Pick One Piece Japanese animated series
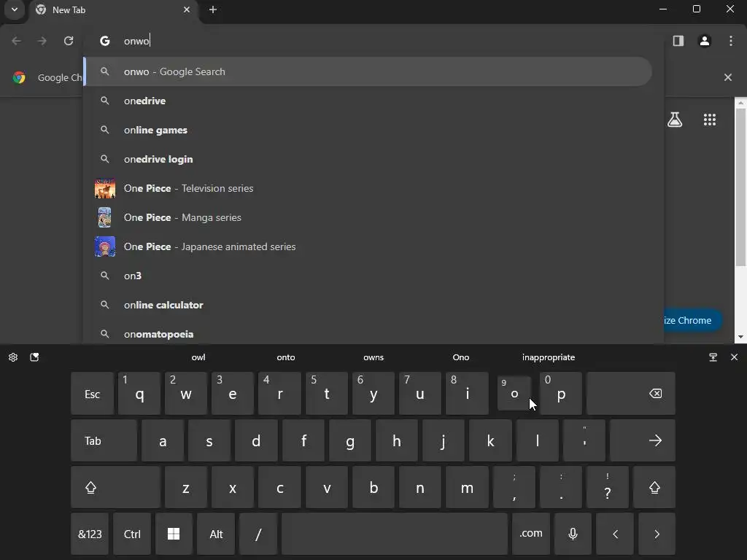 368,246
